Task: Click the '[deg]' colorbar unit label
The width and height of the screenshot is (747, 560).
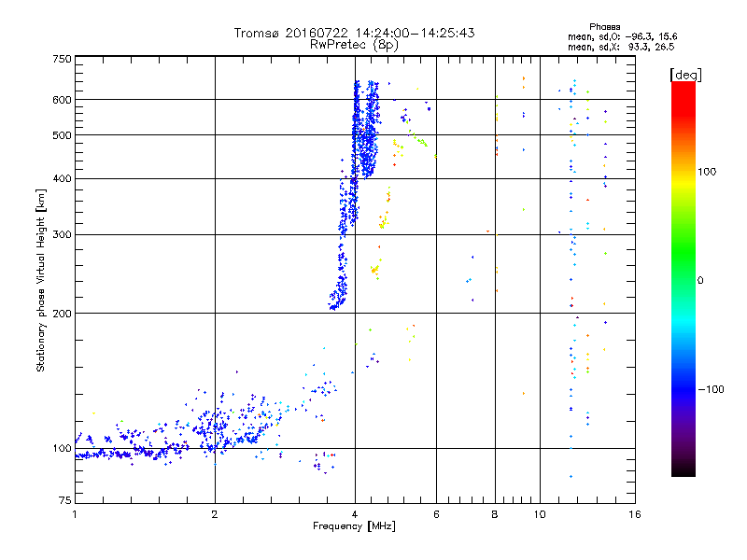Action: click(x=685, y=76)
